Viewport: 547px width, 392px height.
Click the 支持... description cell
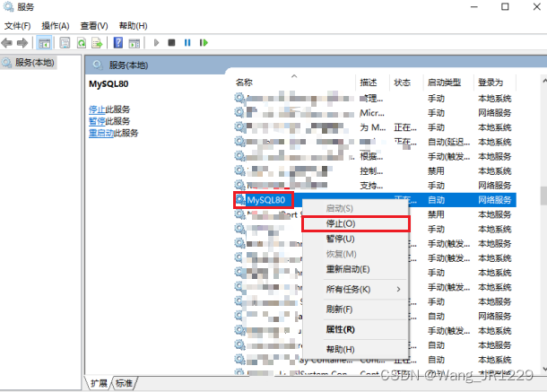[x=371, y=186]
